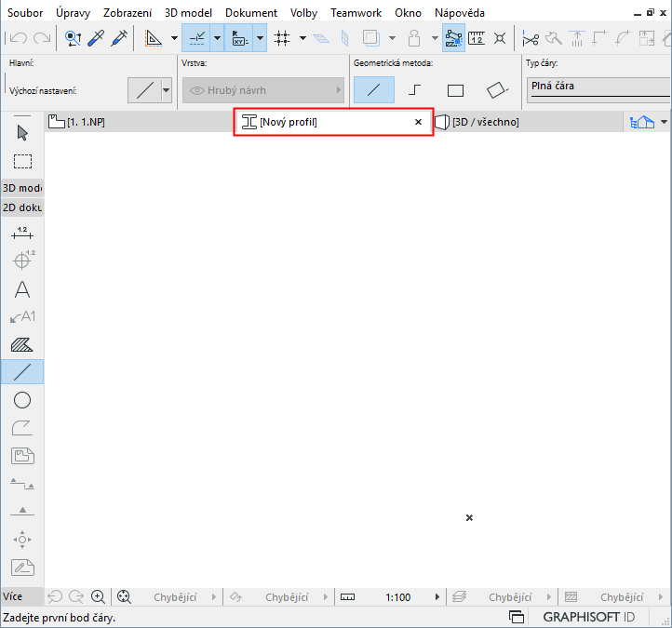Open Hrubý návrh layer dropdown
The width and height of the screenshot is (672, 628).
[263, 90]
